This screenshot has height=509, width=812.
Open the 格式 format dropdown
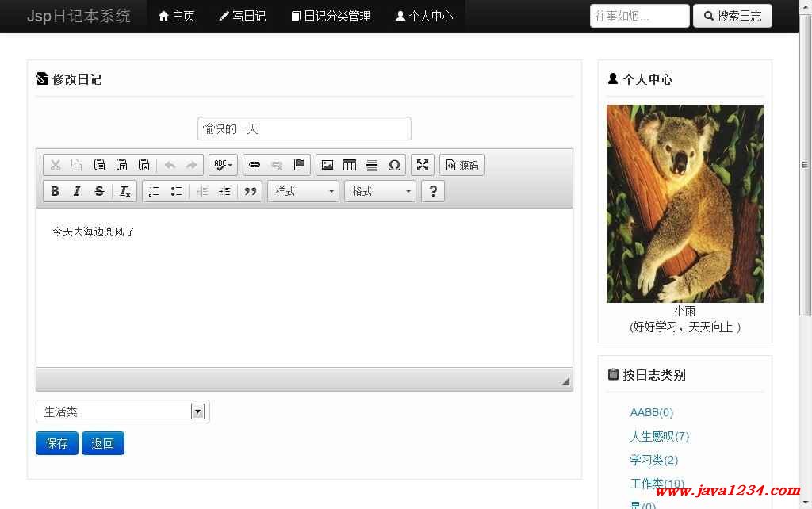click(x=380, y=191)
